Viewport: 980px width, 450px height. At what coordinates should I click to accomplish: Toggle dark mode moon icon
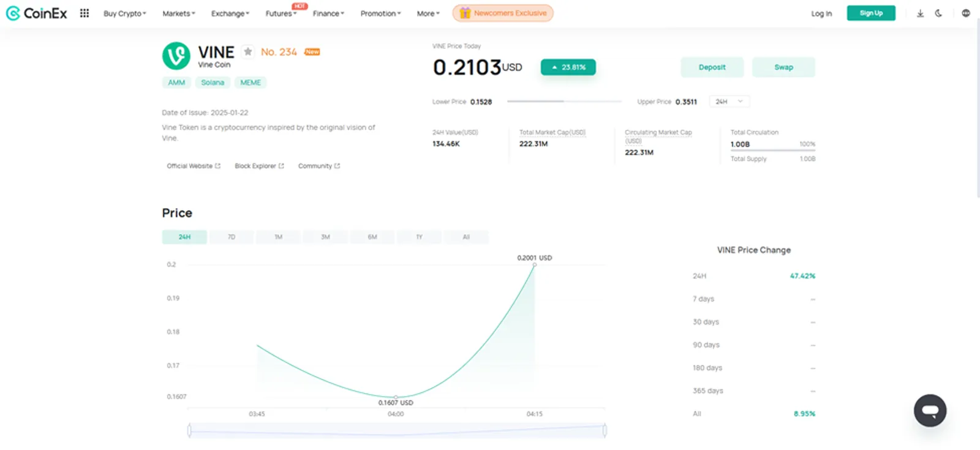[x=938, y=13]
